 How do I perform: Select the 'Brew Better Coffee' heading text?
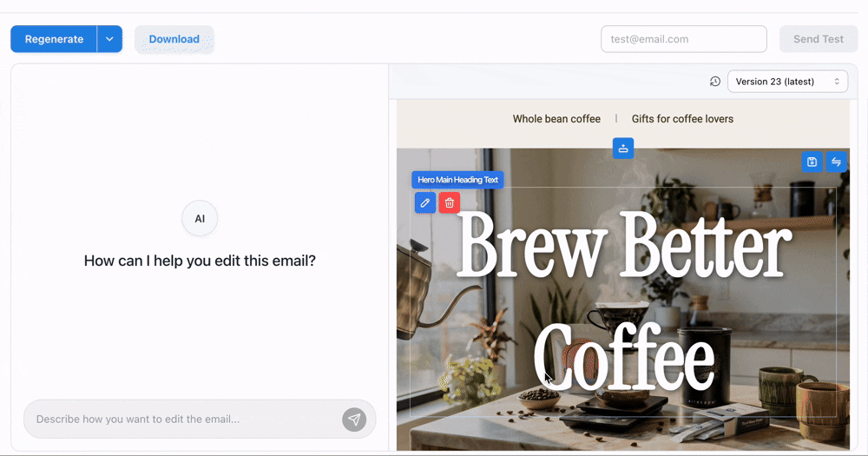point(623,300)
